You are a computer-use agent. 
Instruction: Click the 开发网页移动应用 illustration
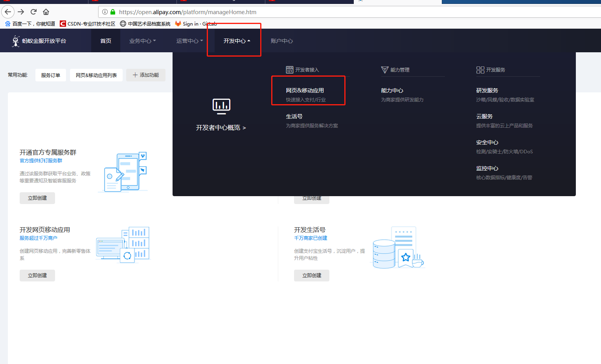click(x=123, y=245)
